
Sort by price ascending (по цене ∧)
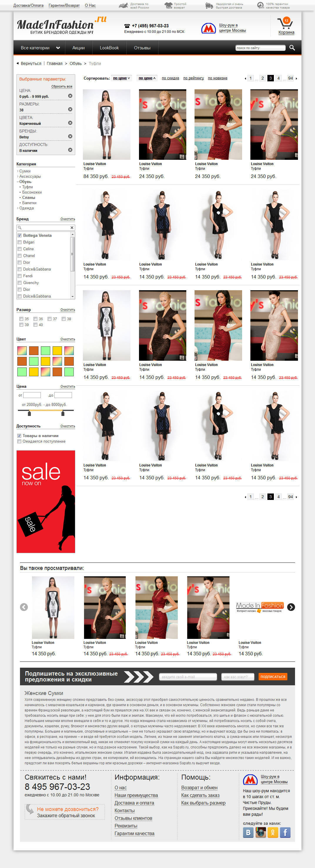147,78
